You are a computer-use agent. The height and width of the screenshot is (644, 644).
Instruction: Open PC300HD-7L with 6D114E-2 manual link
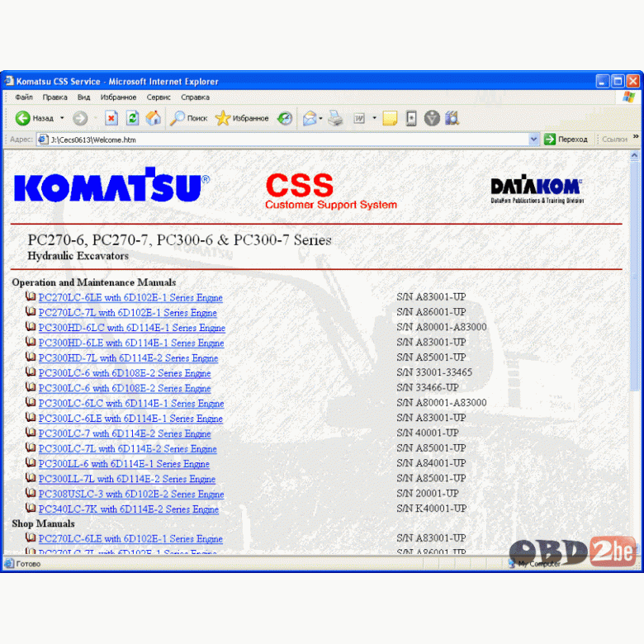pos(128,358)
